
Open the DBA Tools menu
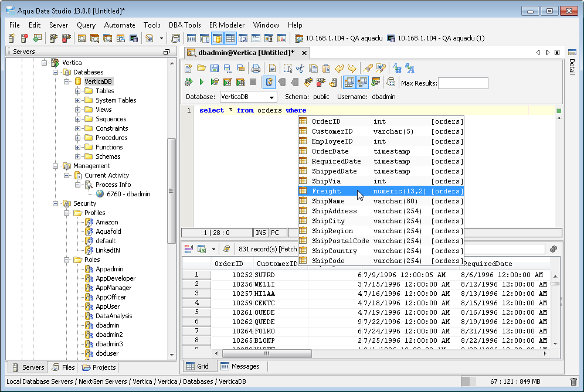[185, 25]
